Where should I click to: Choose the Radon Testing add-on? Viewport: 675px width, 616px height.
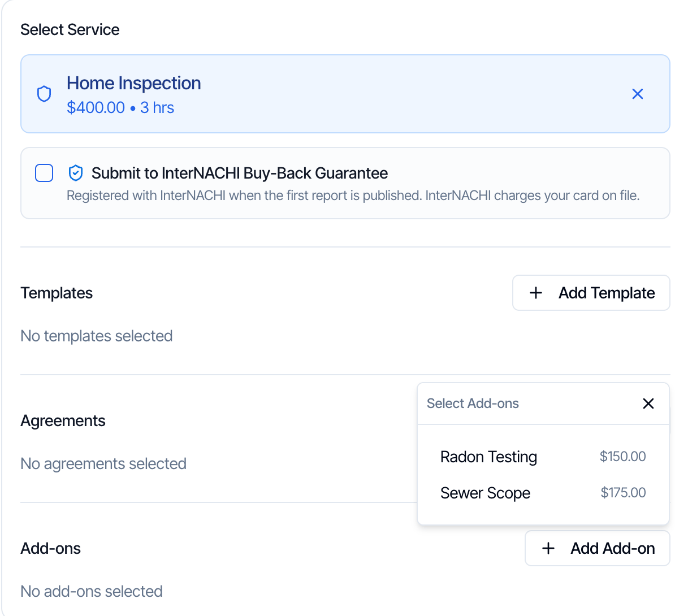pyautogui.click(x=543, y=457)
